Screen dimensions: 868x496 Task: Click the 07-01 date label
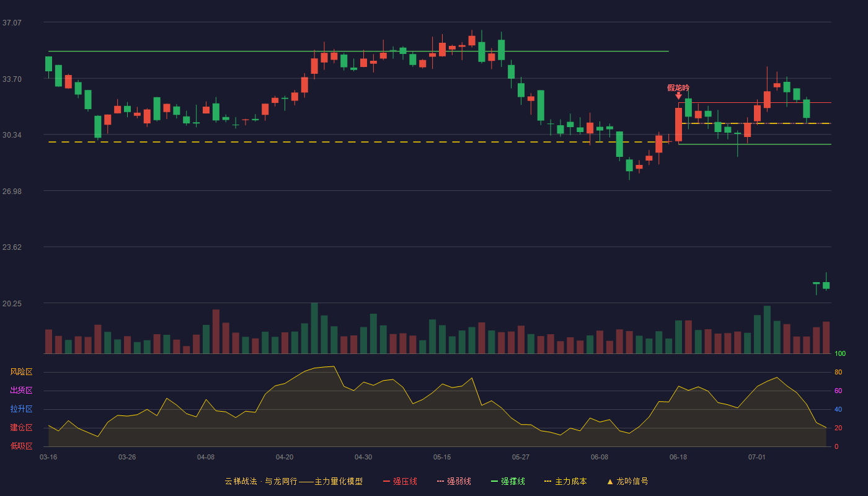point(757,457)
